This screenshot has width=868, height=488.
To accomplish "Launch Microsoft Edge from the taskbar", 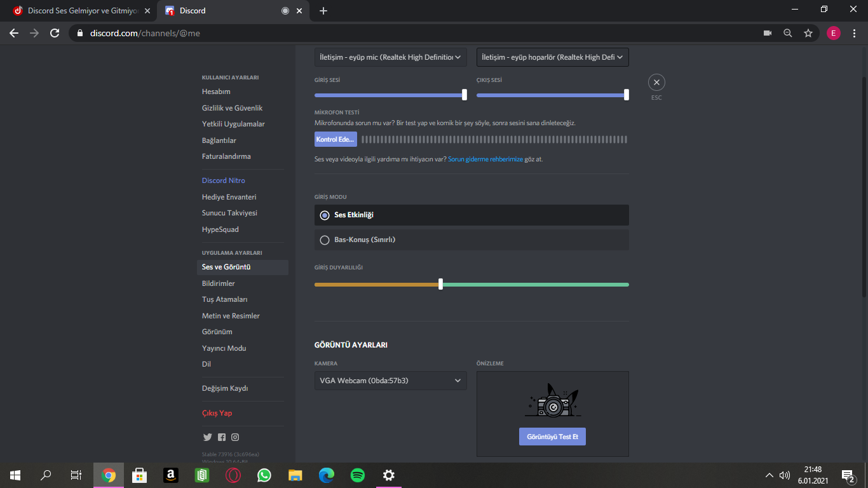I will pyautogui.click(x=327, y=475).
